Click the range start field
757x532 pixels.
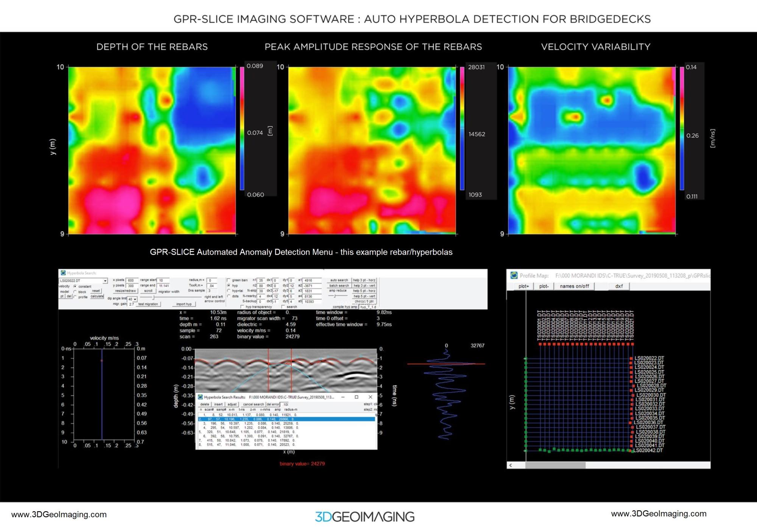pyautogui.click(x=163, y=280)
